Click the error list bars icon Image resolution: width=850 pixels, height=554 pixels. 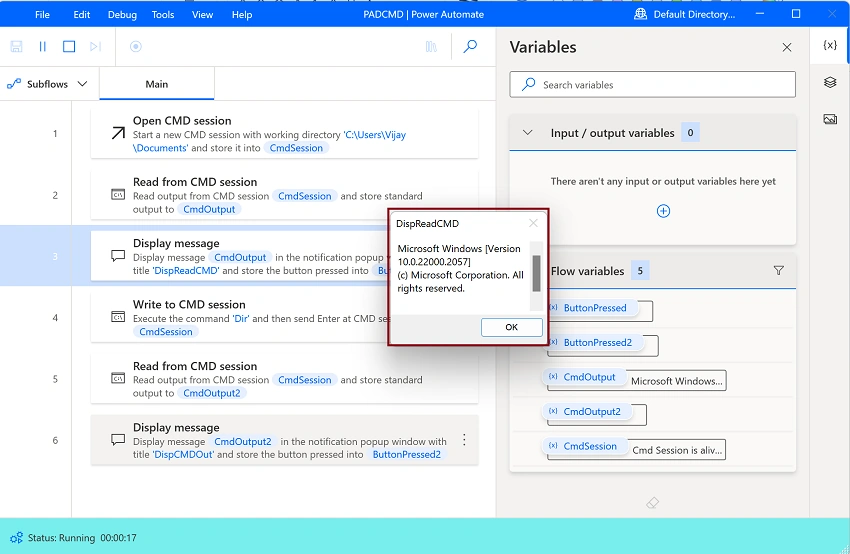431,47
